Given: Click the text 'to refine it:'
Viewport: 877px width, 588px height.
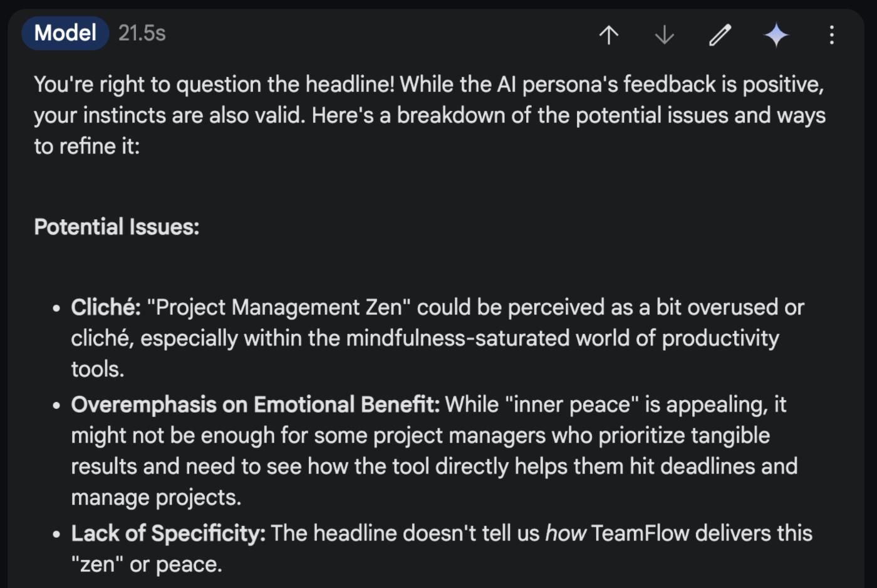Looking at the screenshot, I should tap(86, 146).
